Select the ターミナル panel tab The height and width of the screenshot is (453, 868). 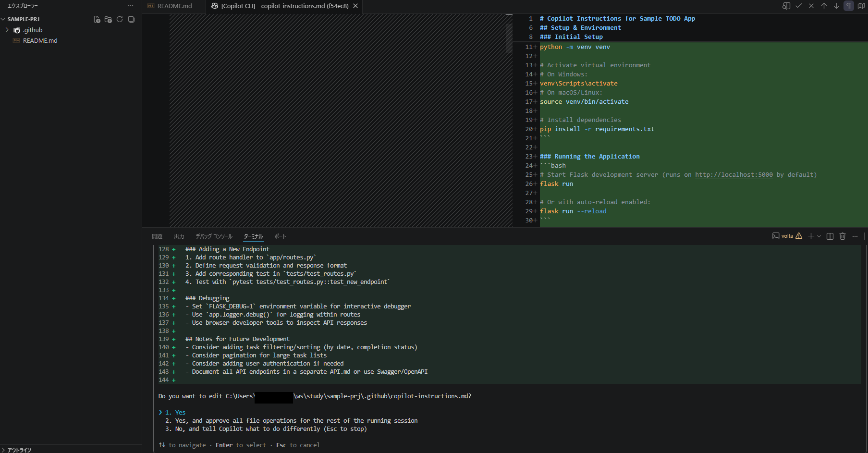[x=253, y=236]
